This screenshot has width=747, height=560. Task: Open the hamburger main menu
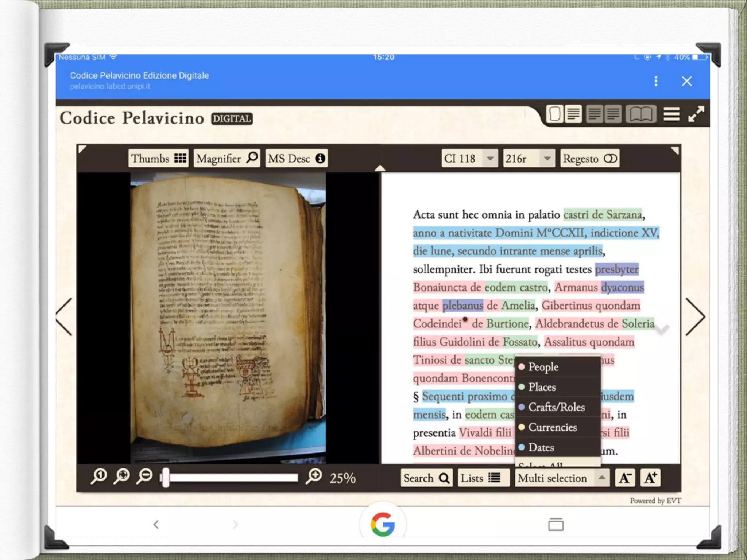click(671, 114)
